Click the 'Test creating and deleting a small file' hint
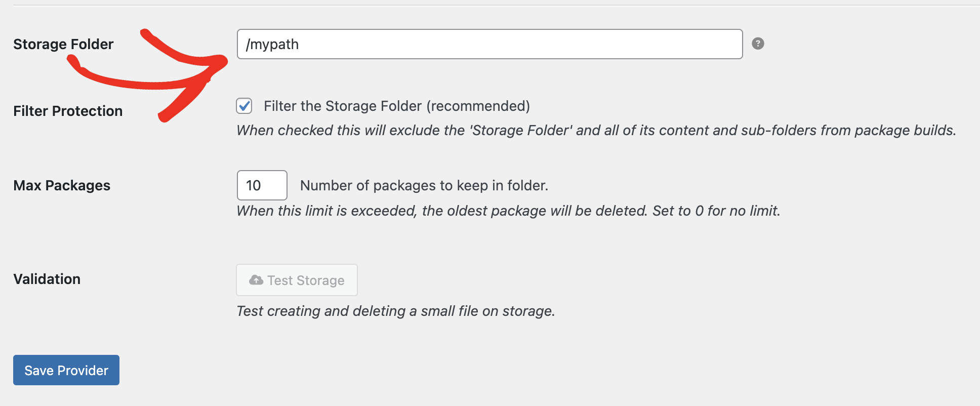 coord(396,311)
